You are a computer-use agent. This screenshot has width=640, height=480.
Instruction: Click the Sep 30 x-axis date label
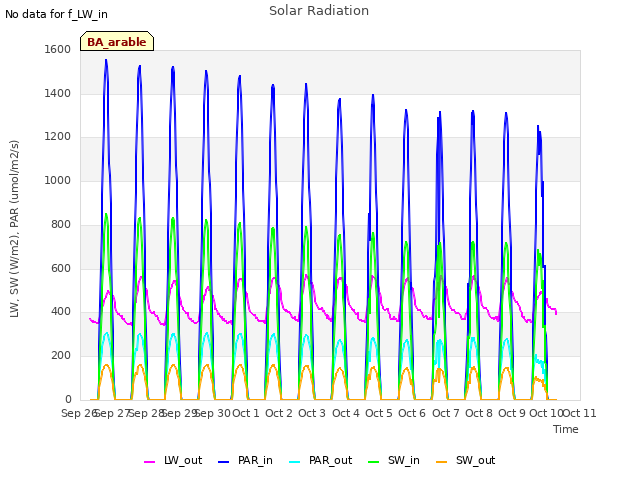coord(213,413)
